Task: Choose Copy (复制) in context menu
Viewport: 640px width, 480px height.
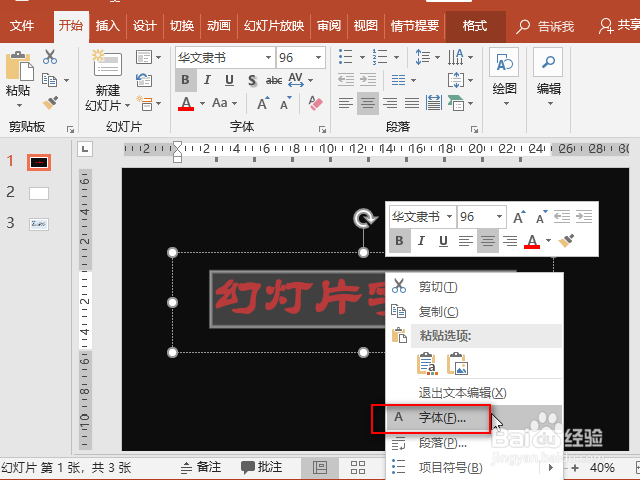Action: point(474,311)
